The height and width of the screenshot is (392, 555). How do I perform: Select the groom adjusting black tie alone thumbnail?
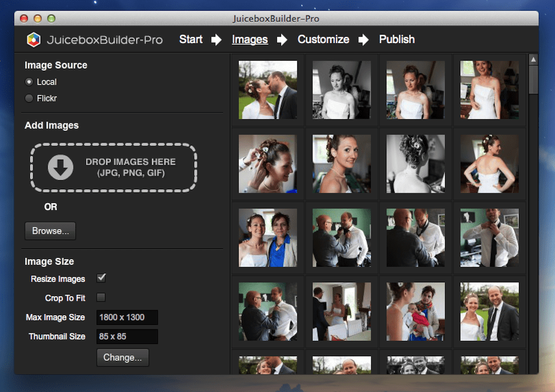pyautogui.click(x=490, y=237)
